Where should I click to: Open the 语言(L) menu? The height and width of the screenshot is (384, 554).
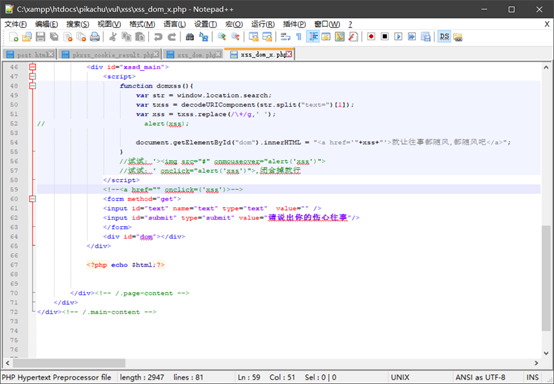click(175, 24)
